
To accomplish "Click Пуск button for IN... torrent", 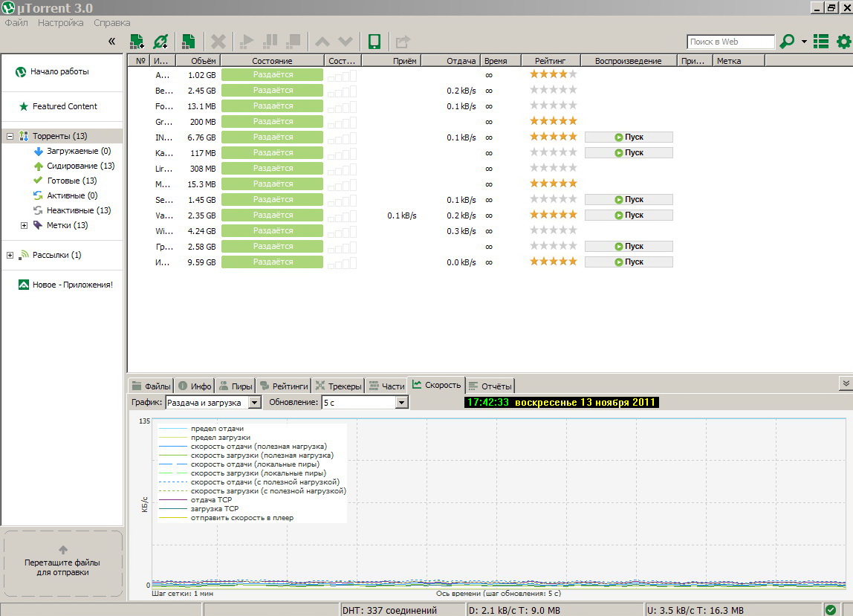I will pyautogui.click(x=629, y=137).
